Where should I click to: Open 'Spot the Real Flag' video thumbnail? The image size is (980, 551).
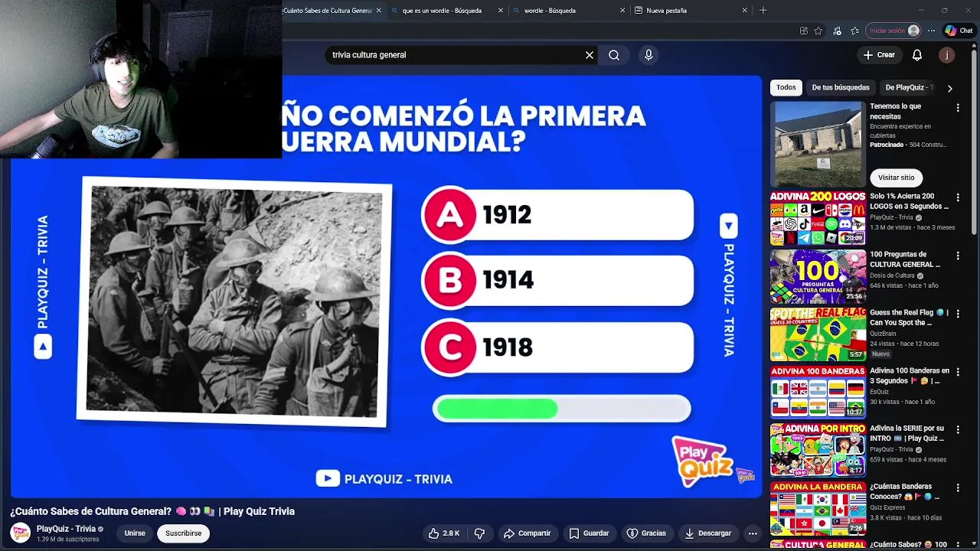pos(818,334)
